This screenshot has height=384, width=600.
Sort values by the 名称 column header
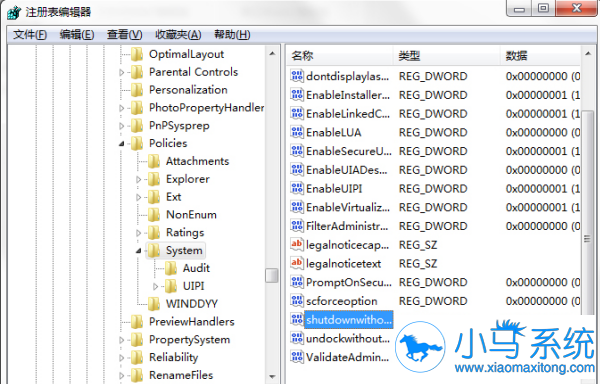point(340,56)
